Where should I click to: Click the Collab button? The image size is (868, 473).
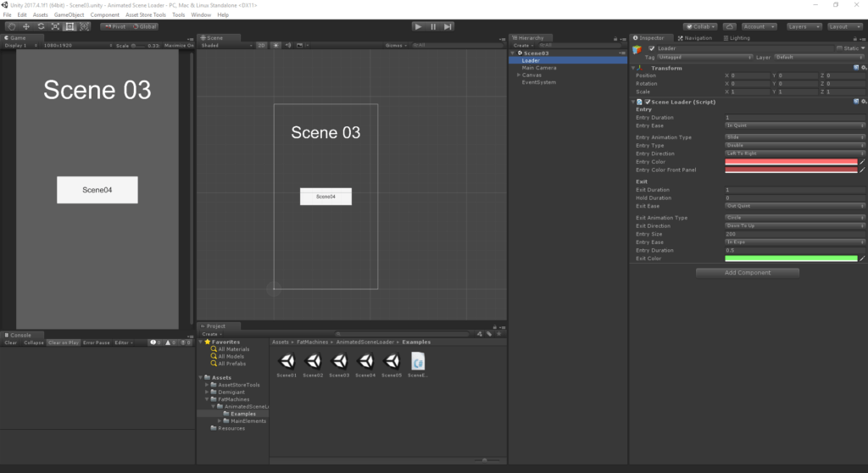pos(700,26)
